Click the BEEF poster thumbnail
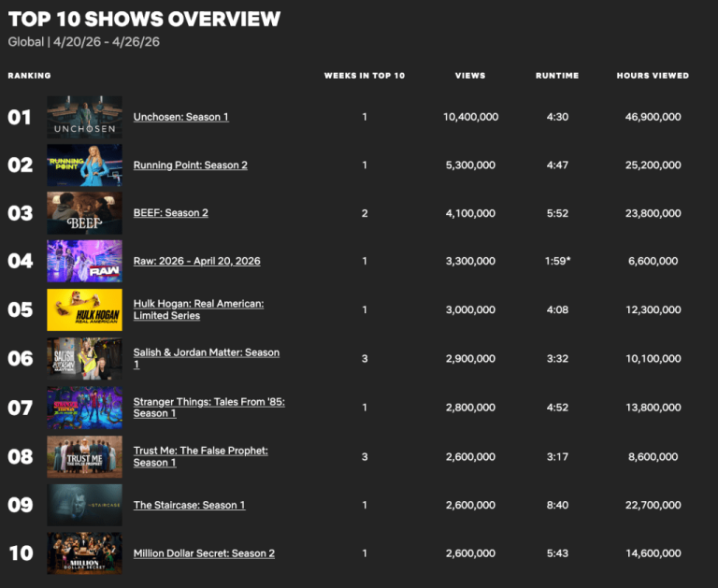 (84, 213)
